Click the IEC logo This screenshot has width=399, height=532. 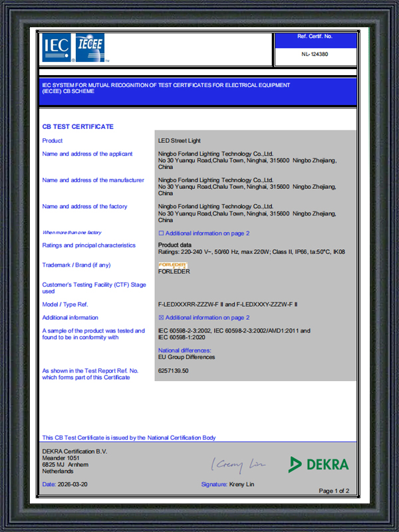click(57, 47)
